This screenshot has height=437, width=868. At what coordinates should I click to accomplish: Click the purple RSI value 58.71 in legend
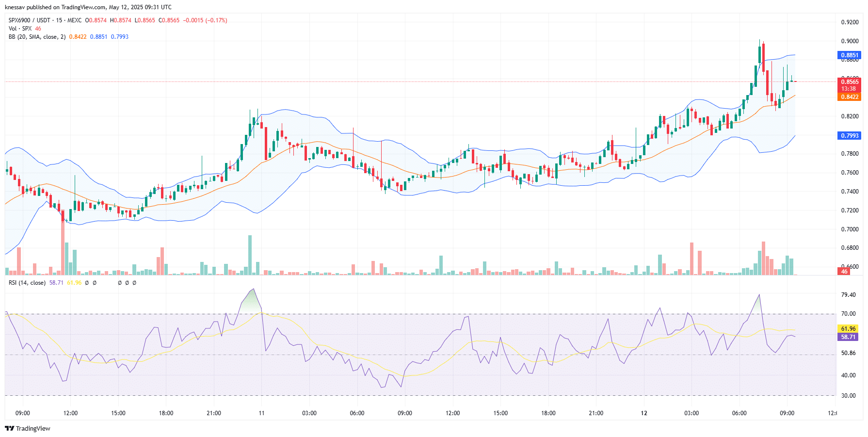[x=56, y=283]
